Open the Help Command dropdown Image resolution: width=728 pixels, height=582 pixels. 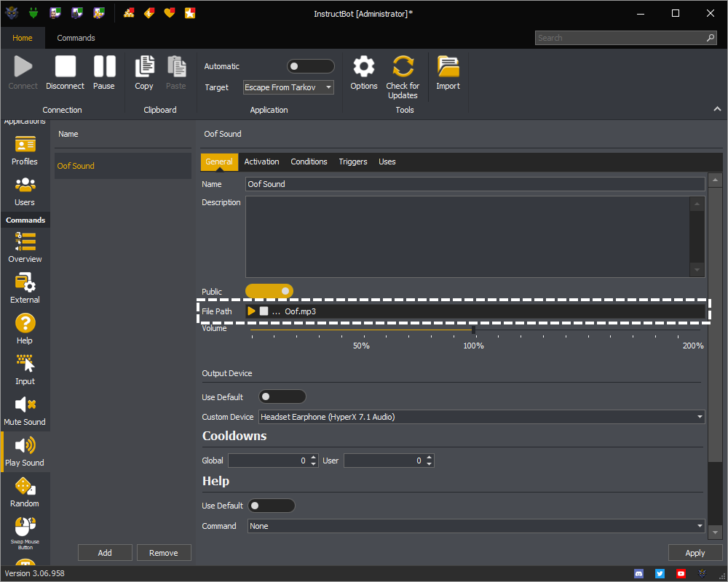(476, 526)
